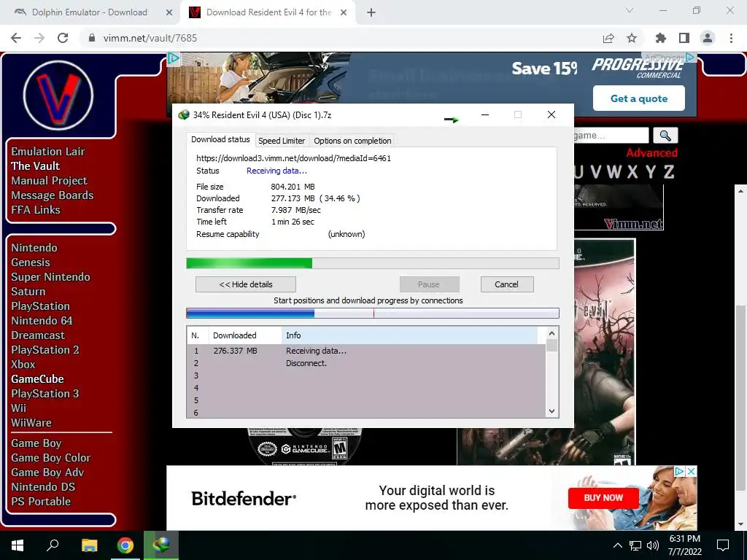Open File Explorer from taskbar
The image size is (747, 560).
(89, 545)
